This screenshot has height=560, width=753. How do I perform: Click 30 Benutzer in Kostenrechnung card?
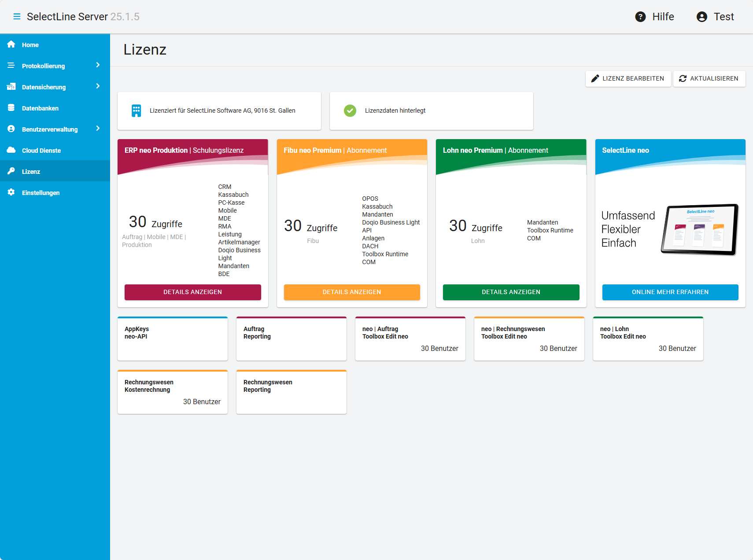pos(202,402)
